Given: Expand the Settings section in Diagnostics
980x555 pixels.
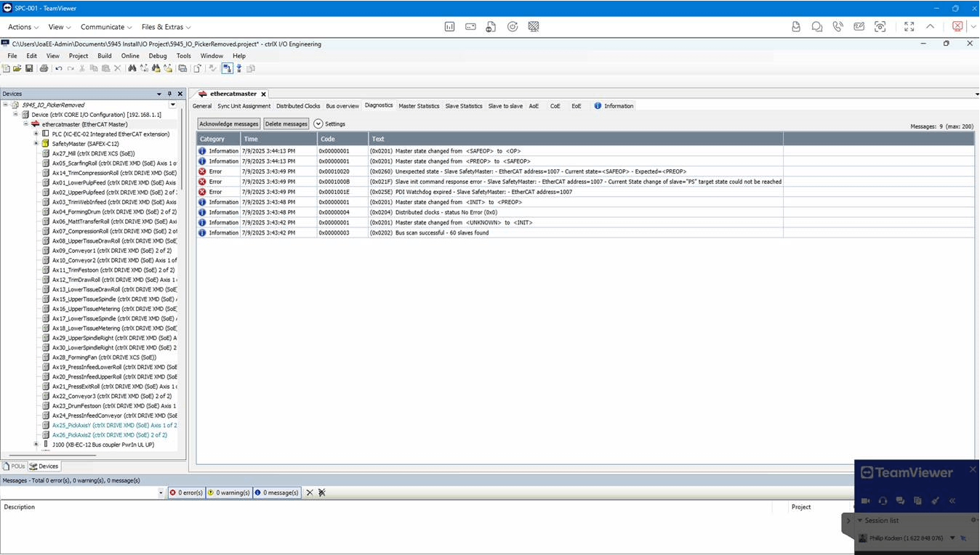Looking at the screenshot, I should tap(318, 124).
